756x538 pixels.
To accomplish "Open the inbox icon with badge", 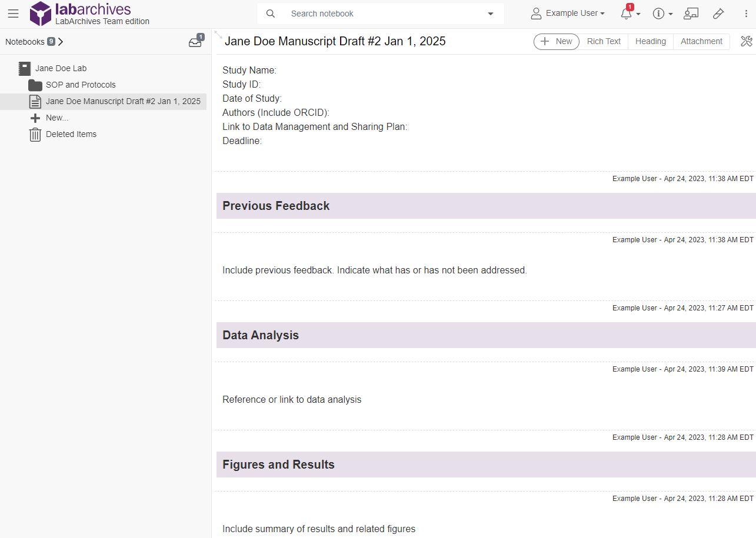I will [x=195, y=42].
